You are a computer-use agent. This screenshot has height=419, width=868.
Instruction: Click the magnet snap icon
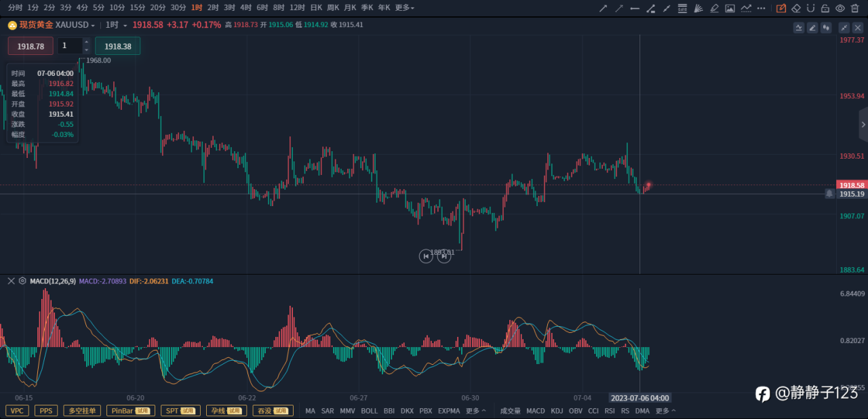click(x=810, y=8)
